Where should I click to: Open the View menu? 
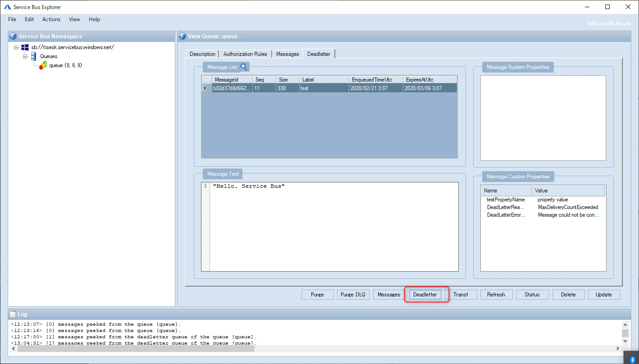point(74,19)
